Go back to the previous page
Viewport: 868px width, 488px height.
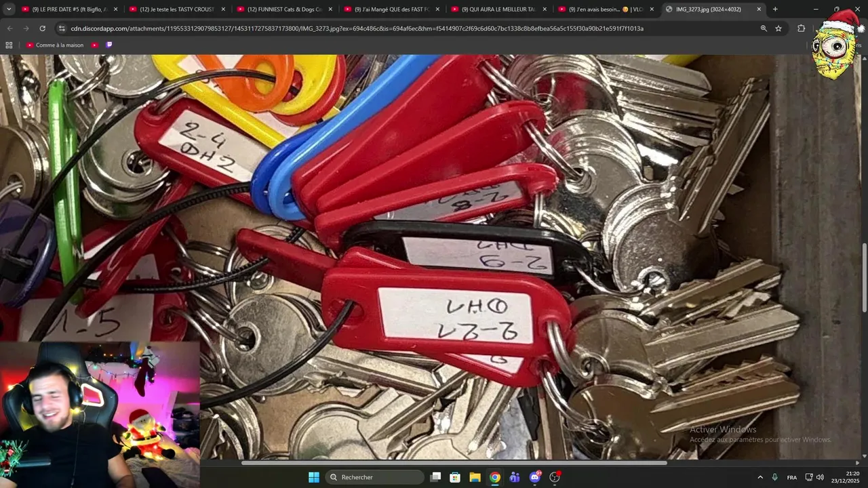[9, 28]
